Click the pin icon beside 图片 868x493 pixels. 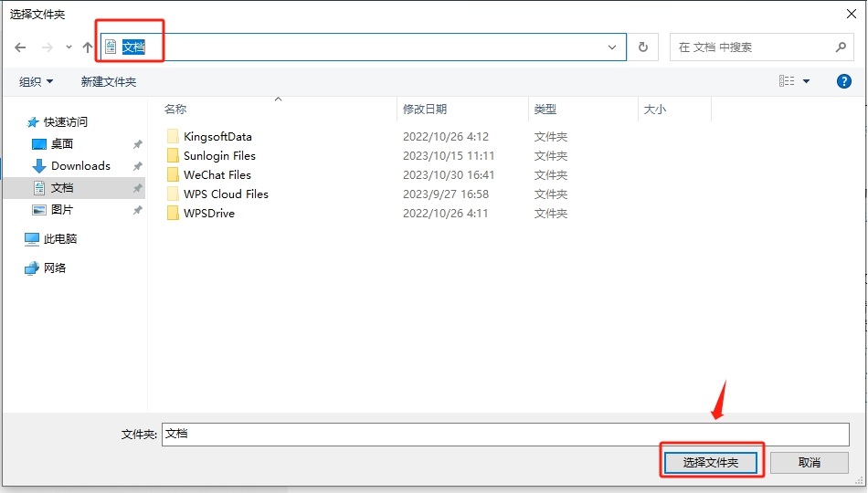pyautogui.click(x=137, y=210)
